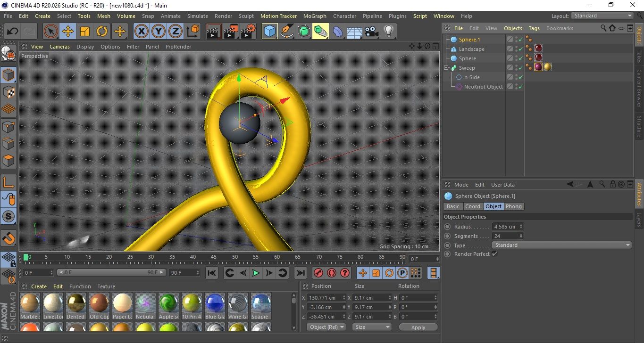This screenshot has height=343, width=644.
Task: Select the Blue Glass material swatch
Action: pyautogui.click(x=215, y=306)
